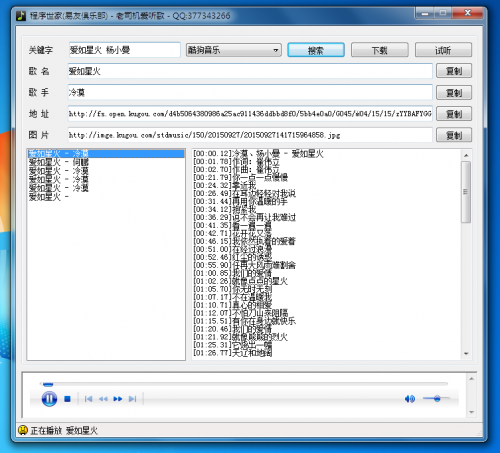
Task: Focus the 关键字 keyword input field
Action: (x=125, y=50)
